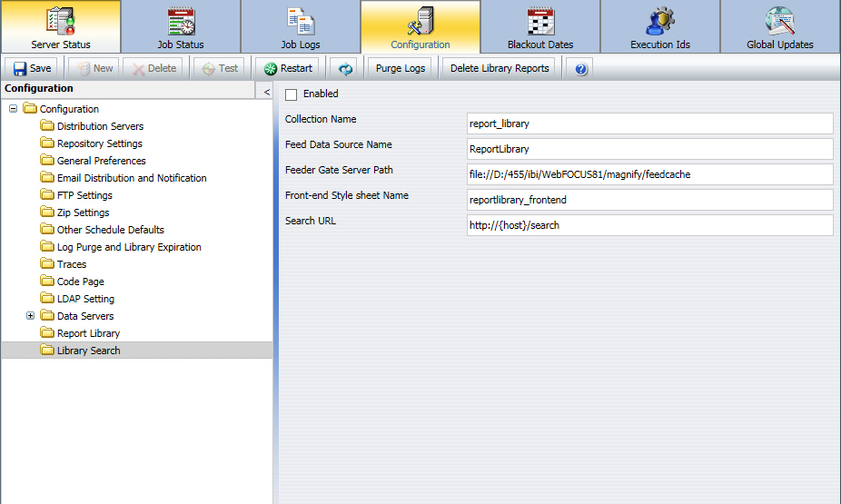Collapse the Configuration panel with the arrow
Image resolution: width=841 pixels, height=504 pixels.
tap(266, 92)
